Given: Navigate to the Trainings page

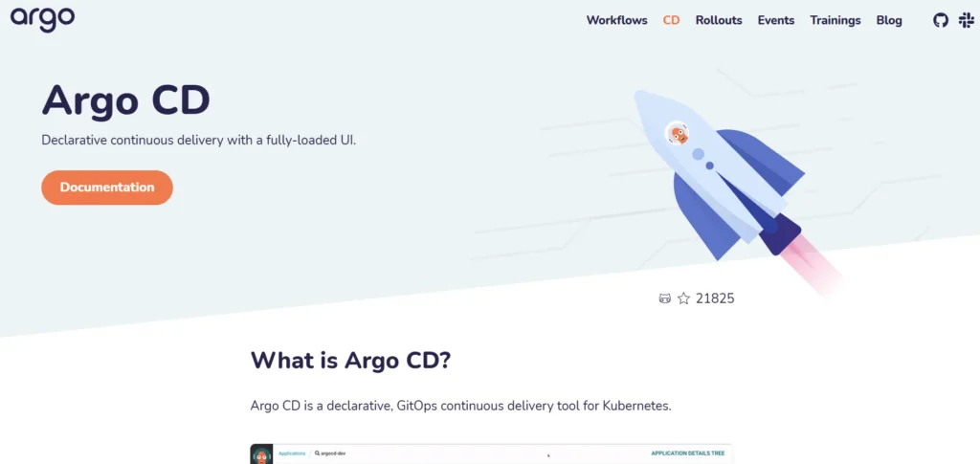Looking at the screenshot, I should [x=835, y=21].
